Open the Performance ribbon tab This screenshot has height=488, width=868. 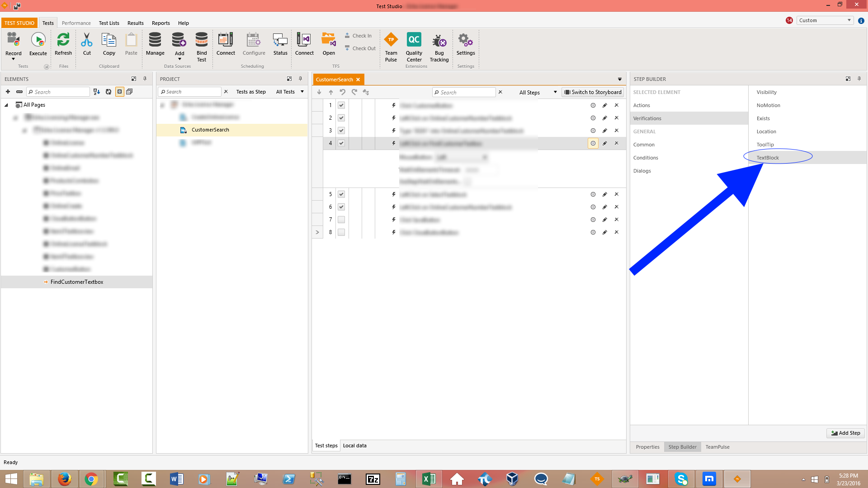pyautogui.click(x=76, y=23)
